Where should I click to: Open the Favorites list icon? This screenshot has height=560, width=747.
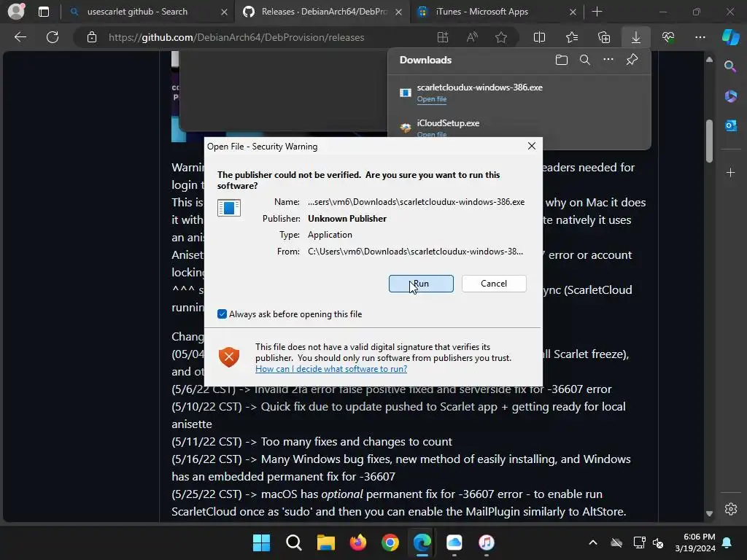click(x=572, y=37)
